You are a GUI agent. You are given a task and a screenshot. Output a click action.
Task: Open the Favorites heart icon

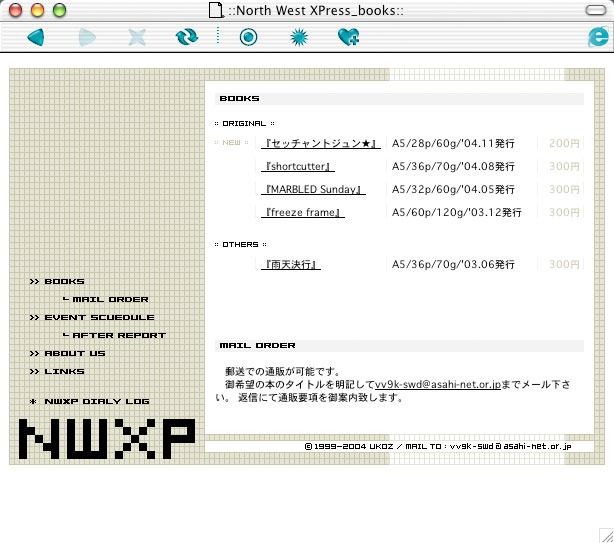(348, 38)
